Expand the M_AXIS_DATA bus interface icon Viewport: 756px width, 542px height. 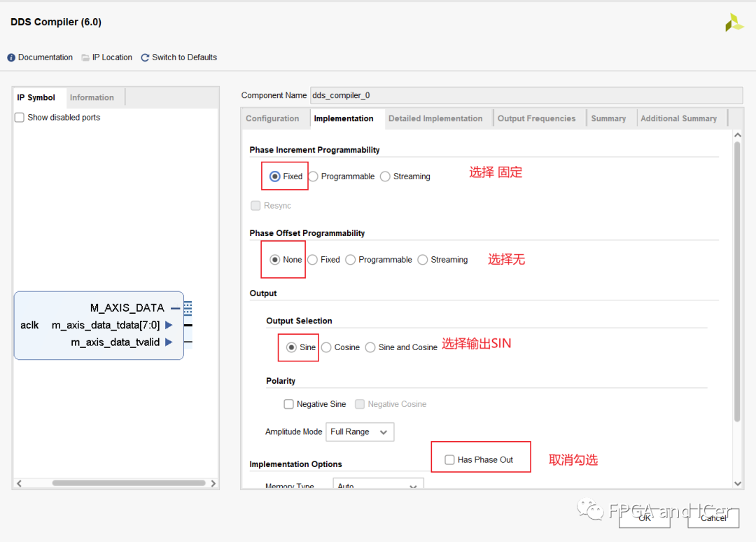click(188, 308)
